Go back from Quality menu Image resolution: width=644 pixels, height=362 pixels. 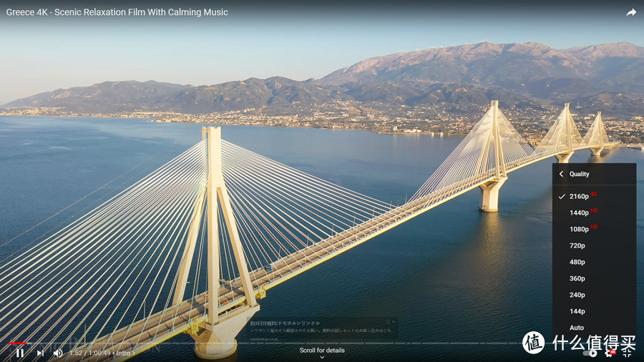(561, 174)
